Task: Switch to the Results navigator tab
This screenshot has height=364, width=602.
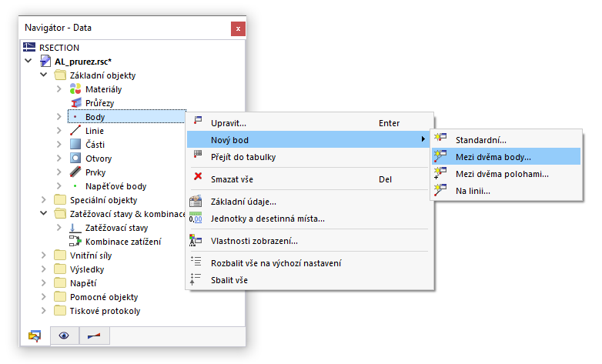Action: (94, 336)
